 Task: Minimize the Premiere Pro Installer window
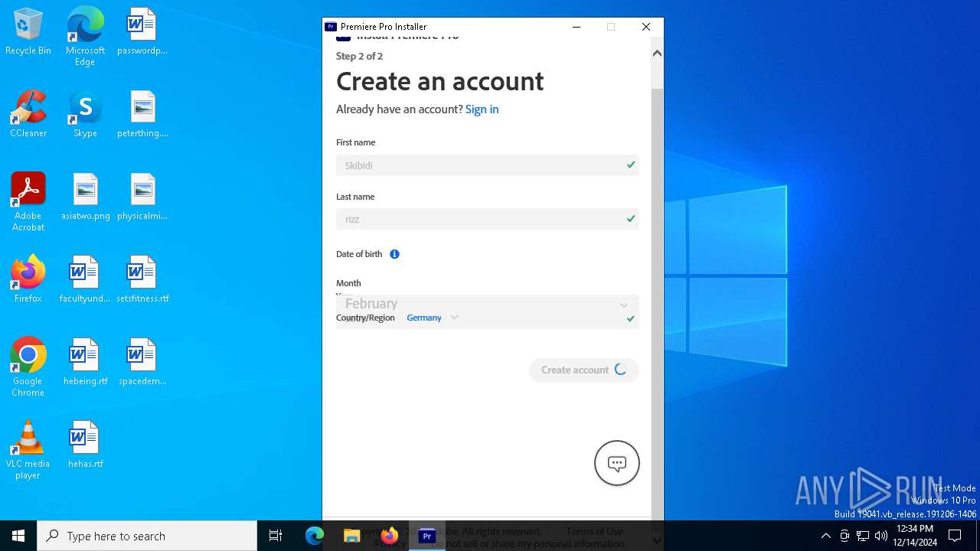(x=577, y=27)
